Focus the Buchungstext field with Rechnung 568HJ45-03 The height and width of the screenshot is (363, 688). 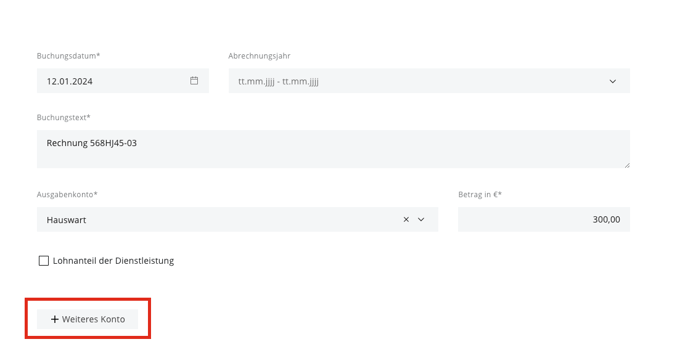tap(333, 149)
